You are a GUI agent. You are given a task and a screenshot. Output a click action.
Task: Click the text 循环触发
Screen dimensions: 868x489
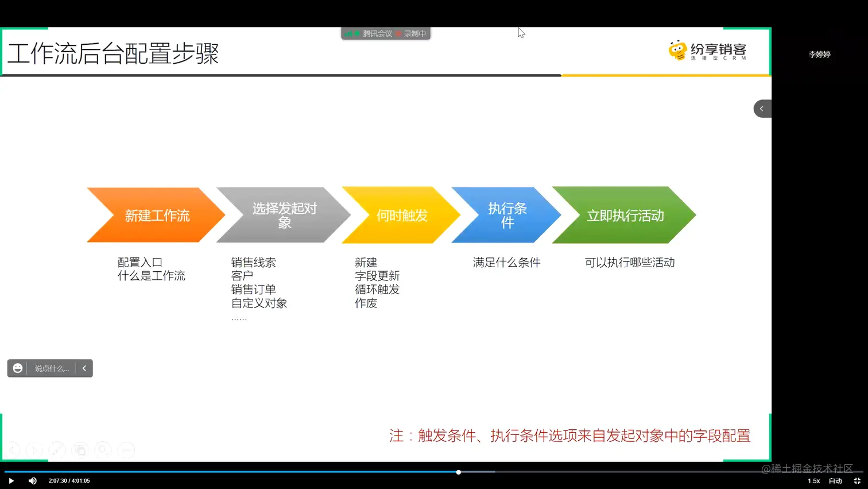(377, 290)
